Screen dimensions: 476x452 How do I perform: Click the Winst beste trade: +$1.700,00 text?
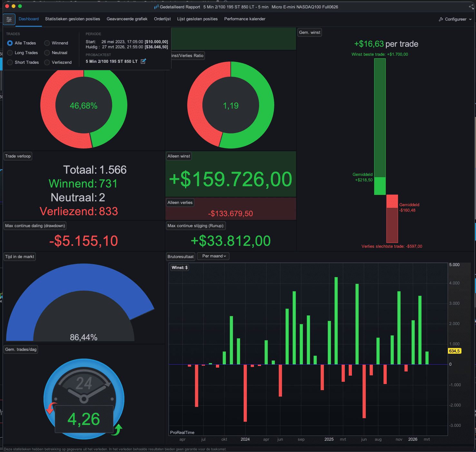point(380,54)
